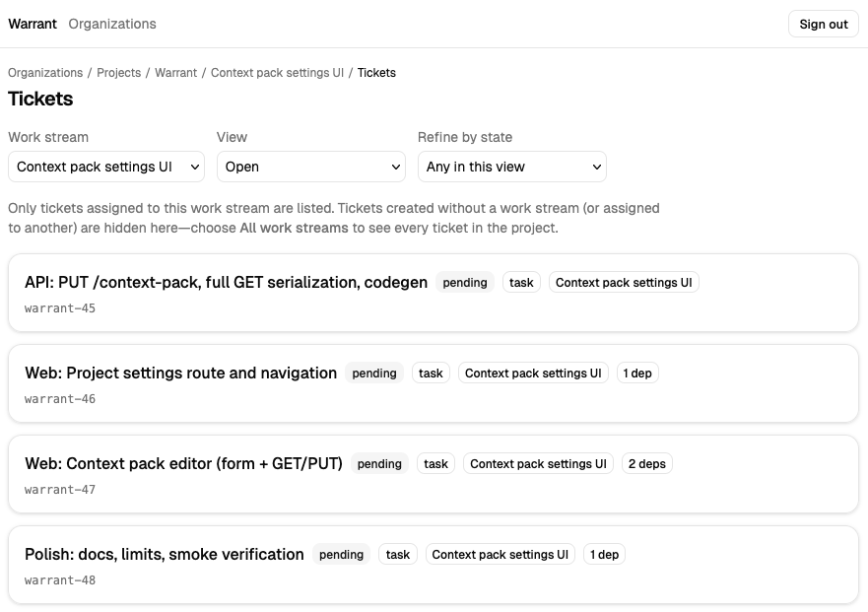Click the task tag on warrant-48
The image size is (868, 612).
click(397, 554)
